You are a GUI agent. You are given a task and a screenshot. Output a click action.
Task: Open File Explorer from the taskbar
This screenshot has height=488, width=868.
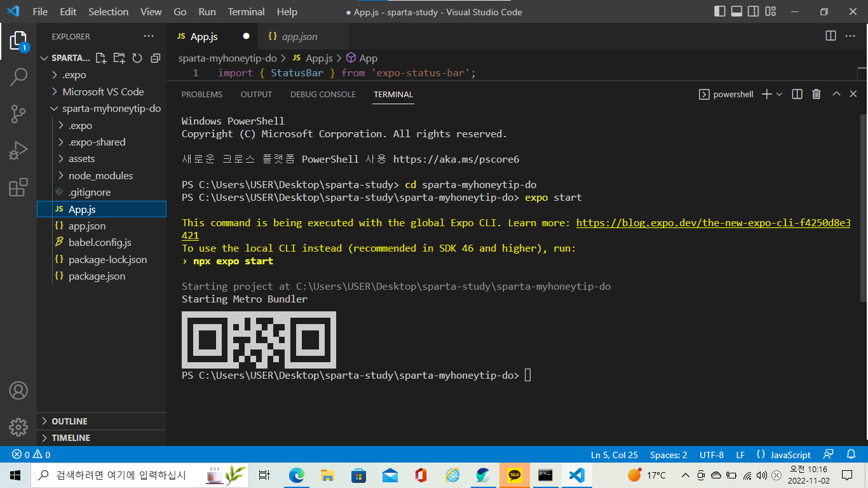click(x=328, y=475)
